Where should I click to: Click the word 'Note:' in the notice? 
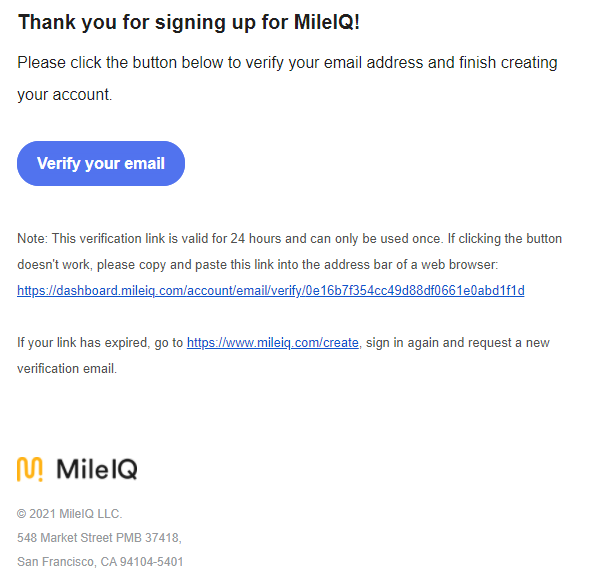tap(32, 239)
